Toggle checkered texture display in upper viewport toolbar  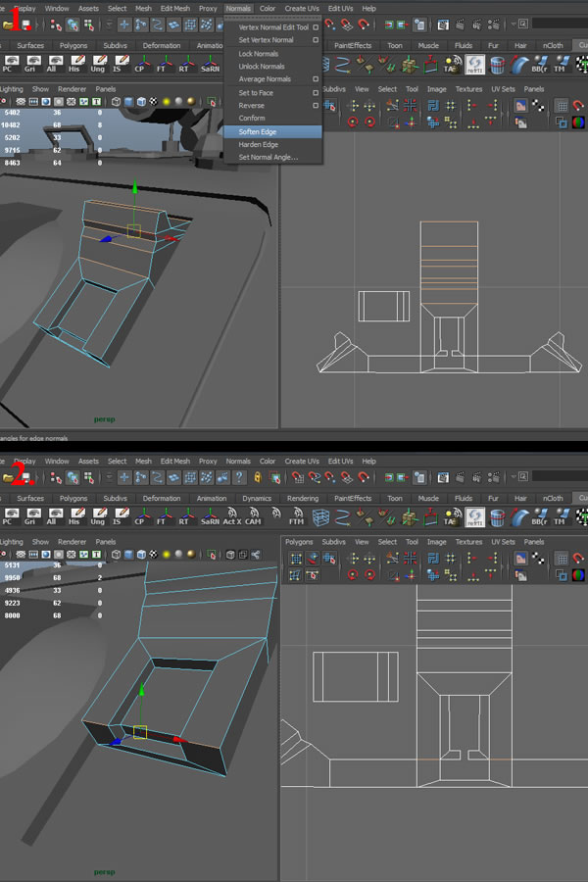[154, 102]
